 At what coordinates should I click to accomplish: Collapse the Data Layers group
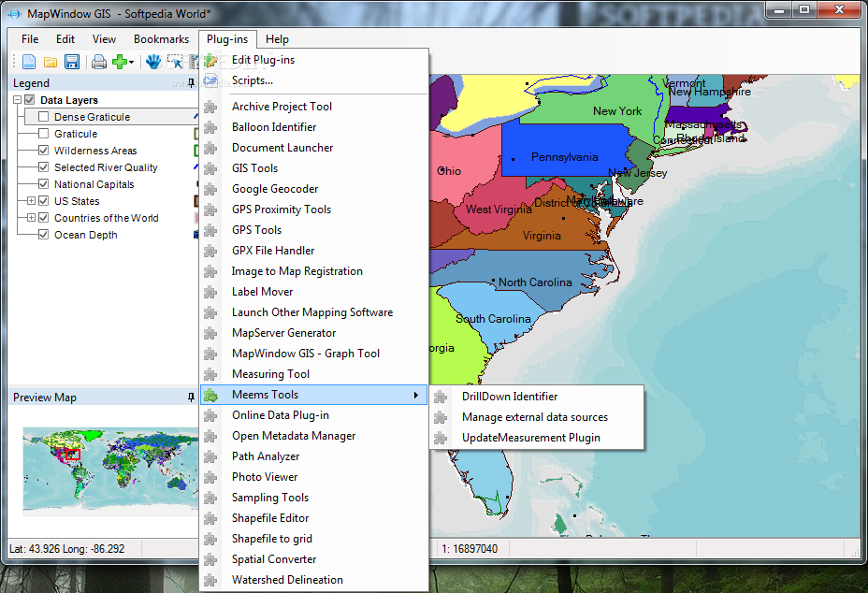(x=17, y=100)
